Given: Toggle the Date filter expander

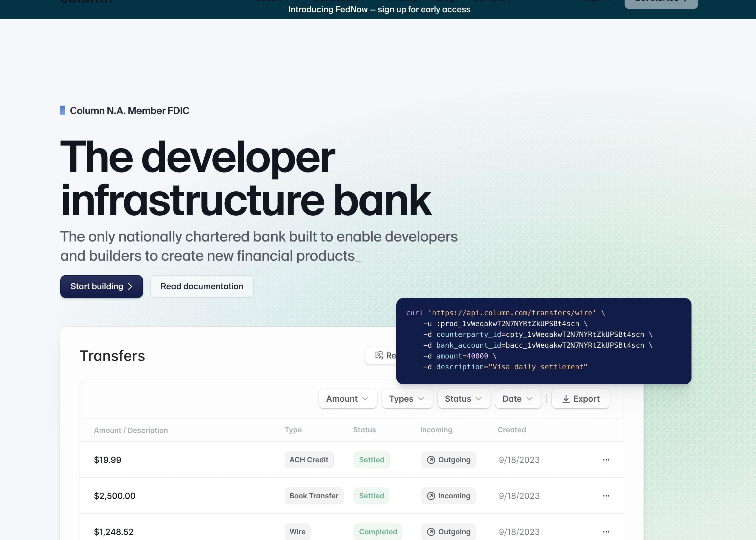Looking at the screenshot, I should (517, 399).
